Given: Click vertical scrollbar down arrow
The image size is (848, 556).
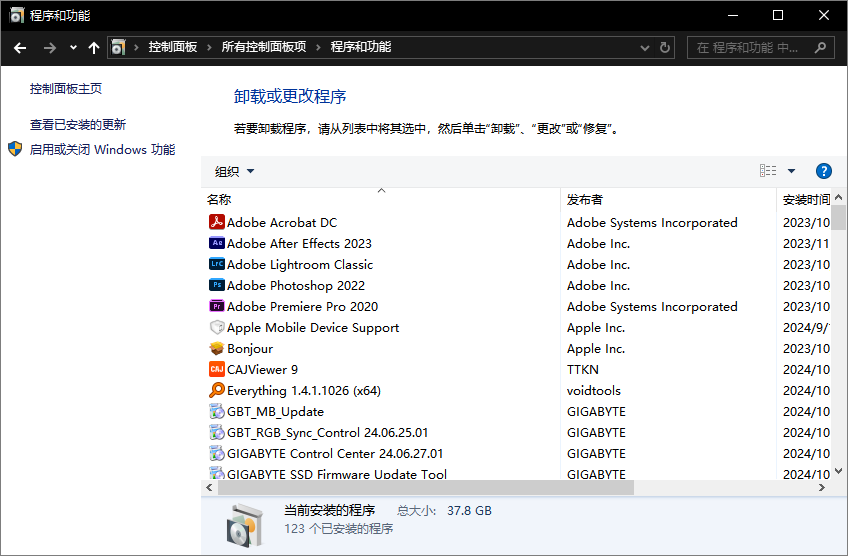Looking at the screenshot, I should [x=838, y=471].
